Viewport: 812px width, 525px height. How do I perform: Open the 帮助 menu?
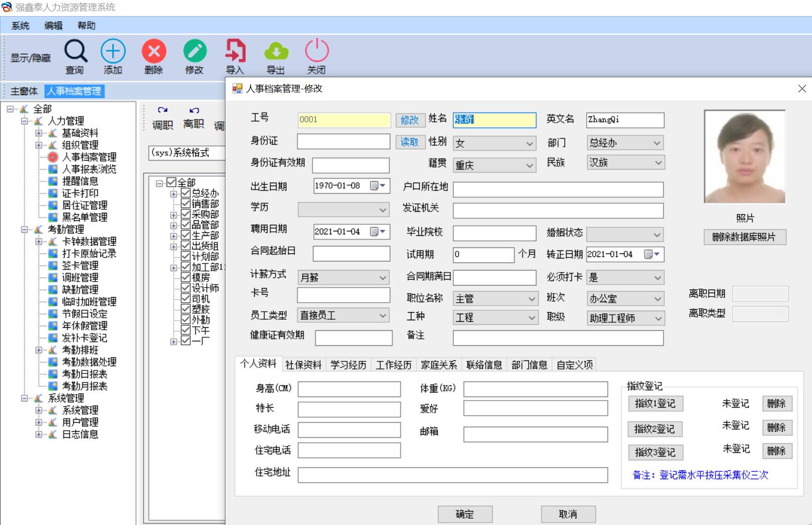point(86,25)
